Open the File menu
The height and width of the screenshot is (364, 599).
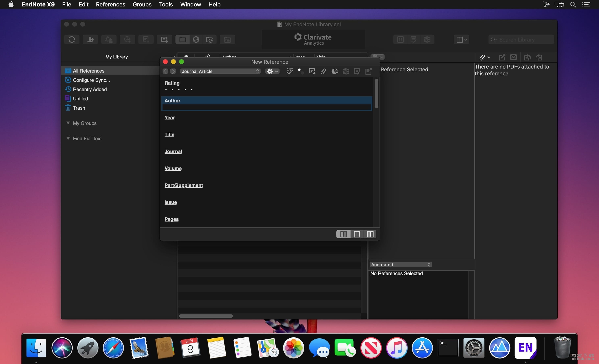coord(67,4)
